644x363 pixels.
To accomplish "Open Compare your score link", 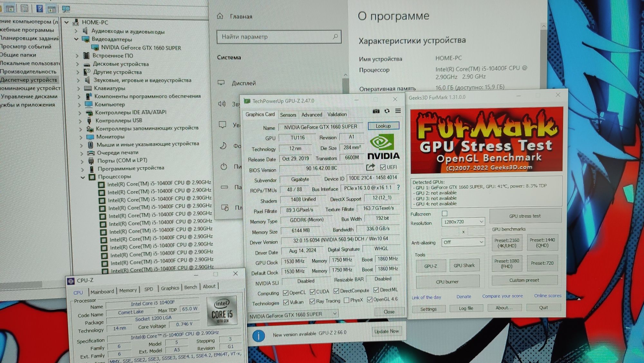I will 502,296.
